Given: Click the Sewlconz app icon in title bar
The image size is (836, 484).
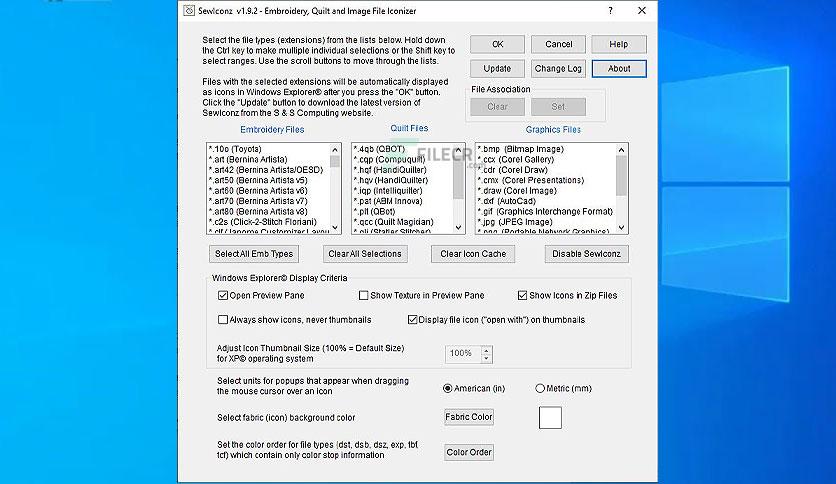Looking at the screenshot, I should (x=189, y=11).
